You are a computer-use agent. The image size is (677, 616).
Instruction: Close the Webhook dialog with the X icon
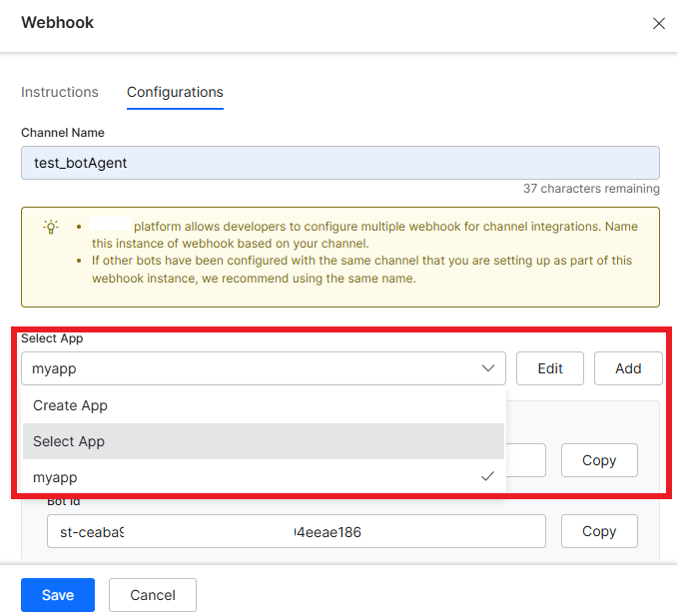[658, 23]
